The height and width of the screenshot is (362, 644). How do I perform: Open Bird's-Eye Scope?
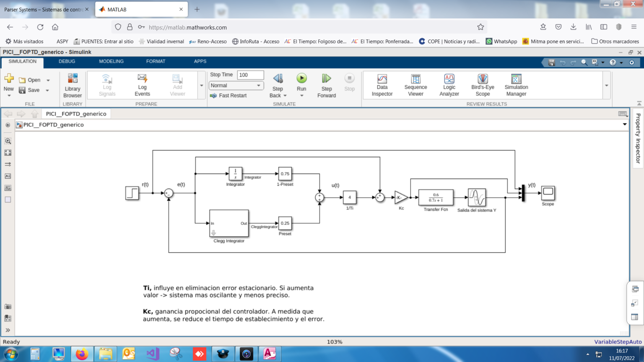tap(483, 85)
